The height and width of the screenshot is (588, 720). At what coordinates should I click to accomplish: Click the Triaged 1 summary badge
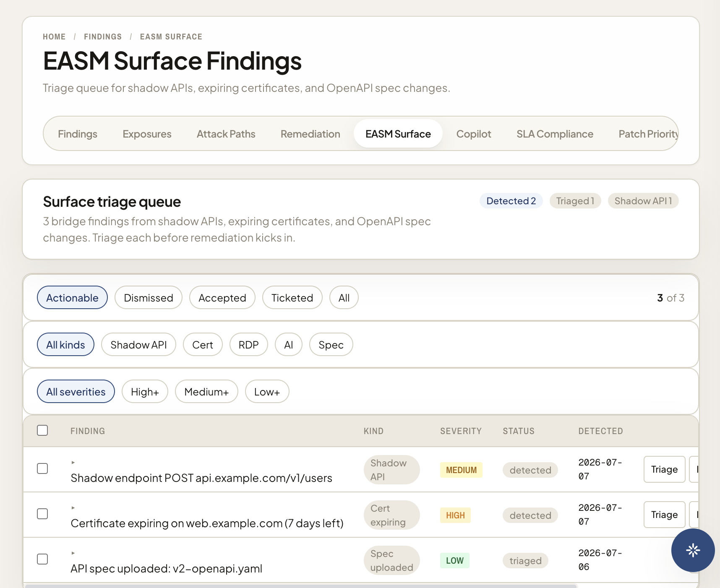tap(575, 201)
